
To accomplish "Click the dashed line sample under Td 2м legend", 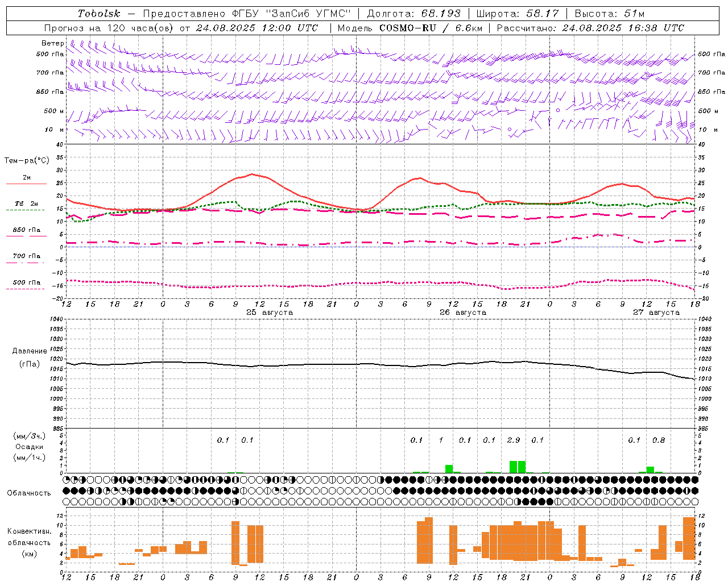I will click(x=25, y=210).
